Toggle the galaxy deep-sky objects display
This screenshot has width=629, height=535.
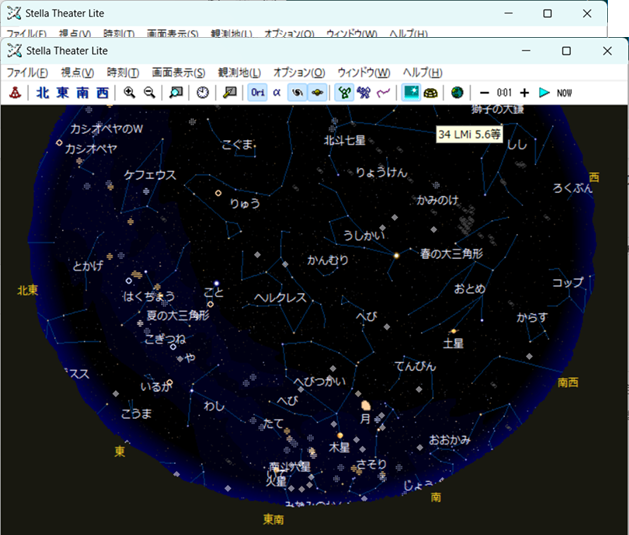coord(297,93)
